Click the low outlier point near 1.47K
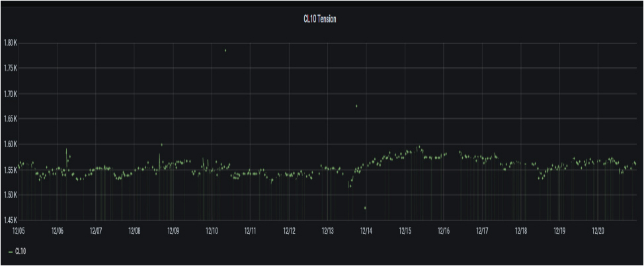Image resolution: width=644 pixels, height=266 pixels. tap(365, 208)
